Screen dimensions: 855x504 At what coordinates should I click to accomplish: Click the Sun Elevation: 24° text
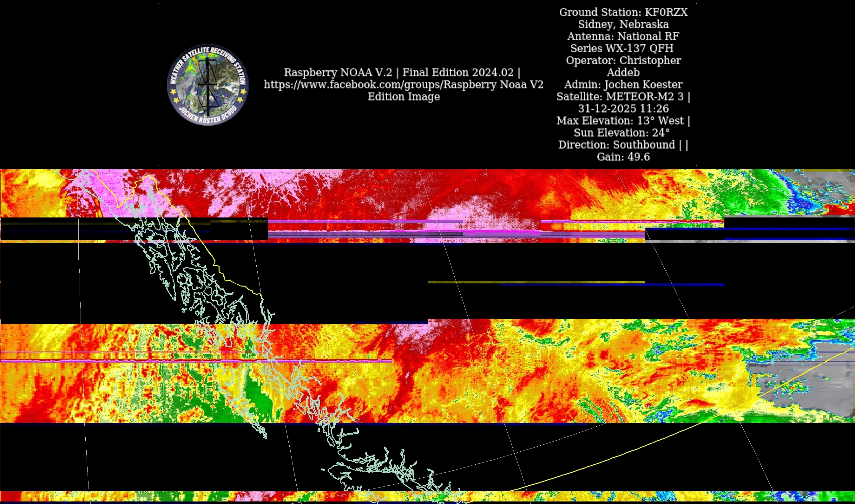(x=622, y=133)
